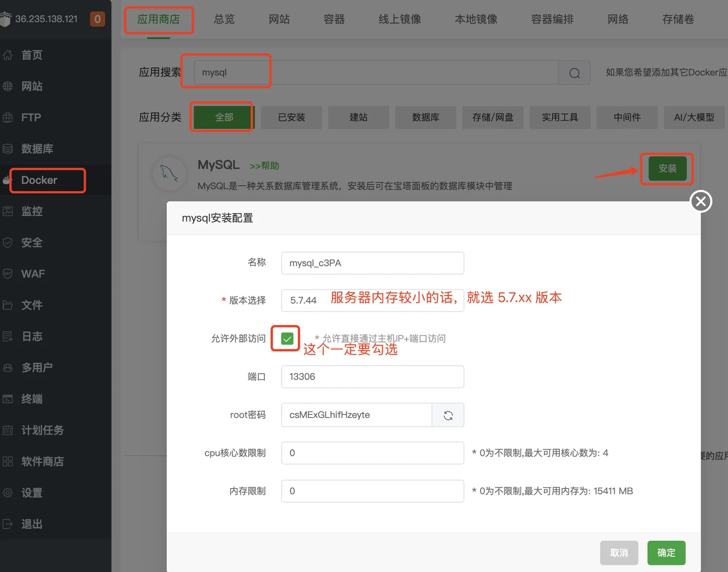Open the MySQL >>帮助 link
Screen dimensions: 728x572
[264, 166]
